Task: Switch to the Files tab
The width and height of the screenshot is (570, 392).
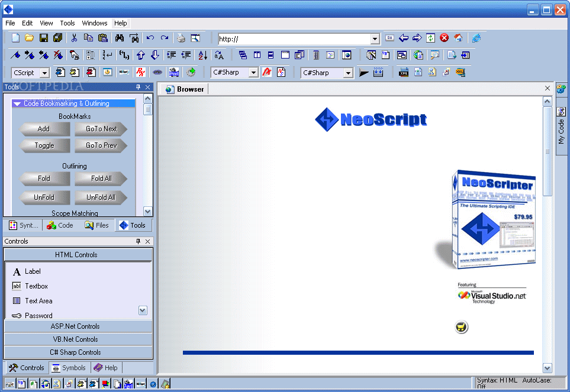Action: coord(97,225)
